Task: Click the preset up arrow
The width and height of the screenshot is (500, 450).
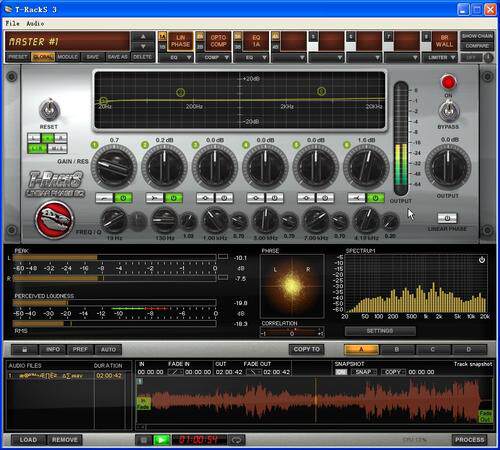Action: tap(143, 36)
